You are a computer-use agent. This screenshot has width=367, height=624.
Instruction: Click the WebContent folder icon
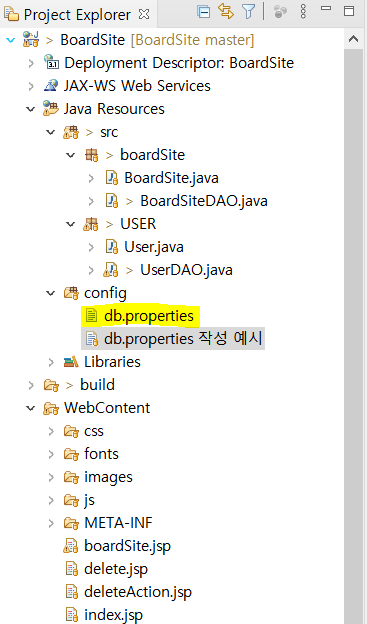pyautogui.click(x=51, y=408)
